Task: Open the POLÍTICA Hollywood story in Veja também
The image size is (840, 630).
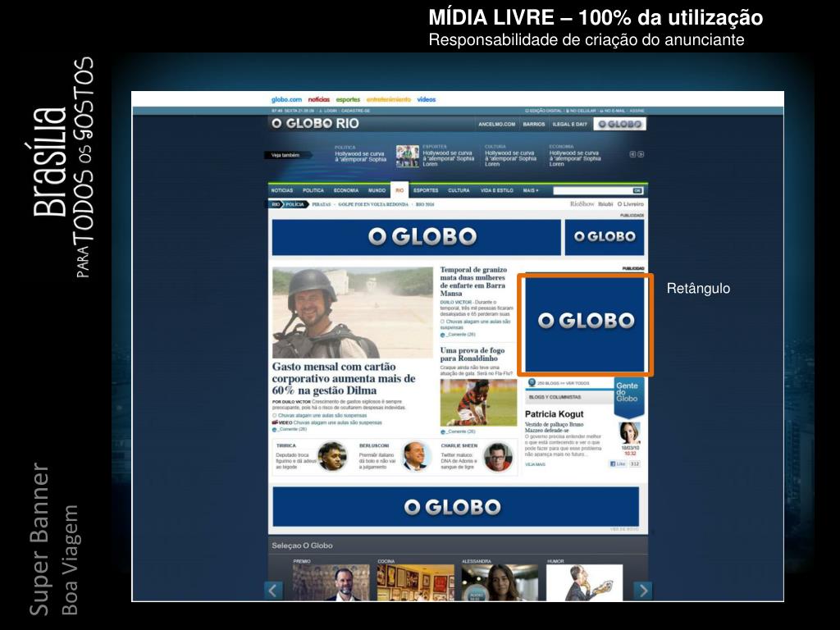Action: (x=361, y=157)
